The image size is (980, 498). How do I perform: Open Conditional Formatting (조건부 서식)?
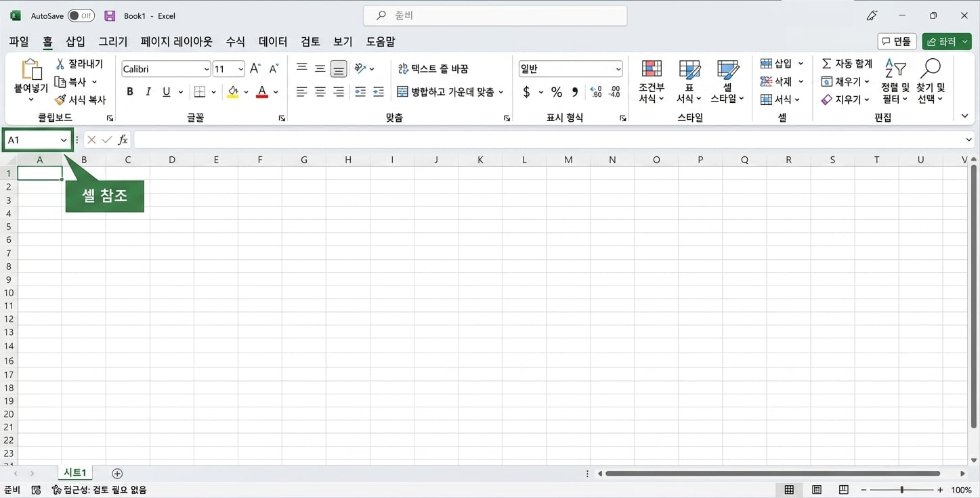[x=652, y=82]
